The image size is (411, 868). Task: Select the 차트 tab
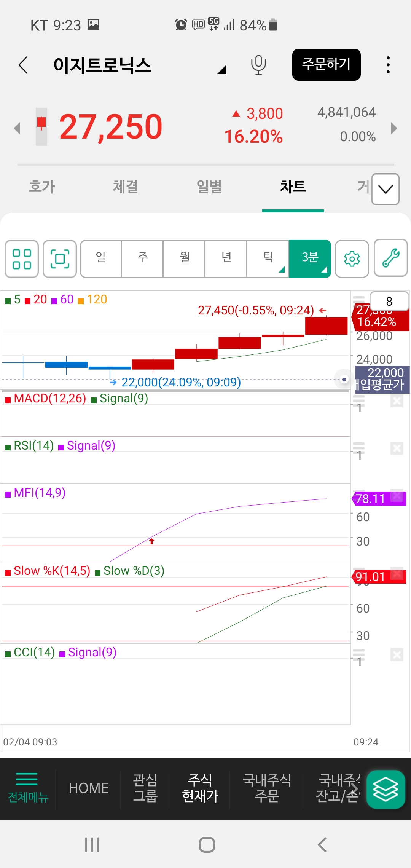tap(293, 187)
